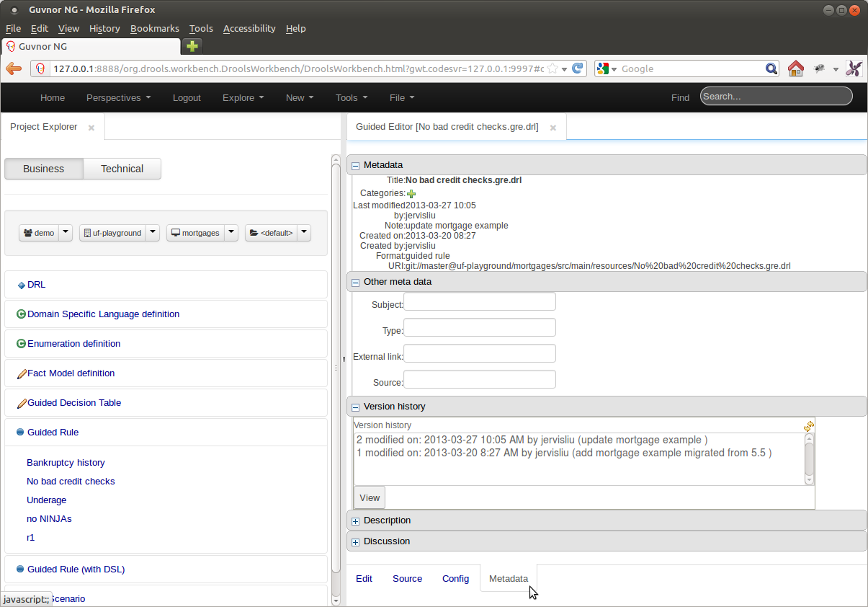Image resolution: width=868 pixels, height=607 pixels.
Task: Click the Subject input field
Action: (x=480, y=302)
